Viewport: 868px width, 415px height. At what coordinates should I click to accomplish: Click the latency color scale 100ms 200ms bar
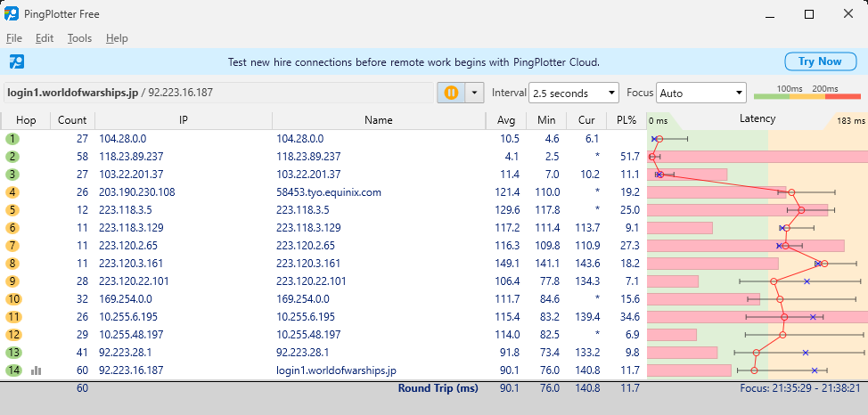pos(807,93)
